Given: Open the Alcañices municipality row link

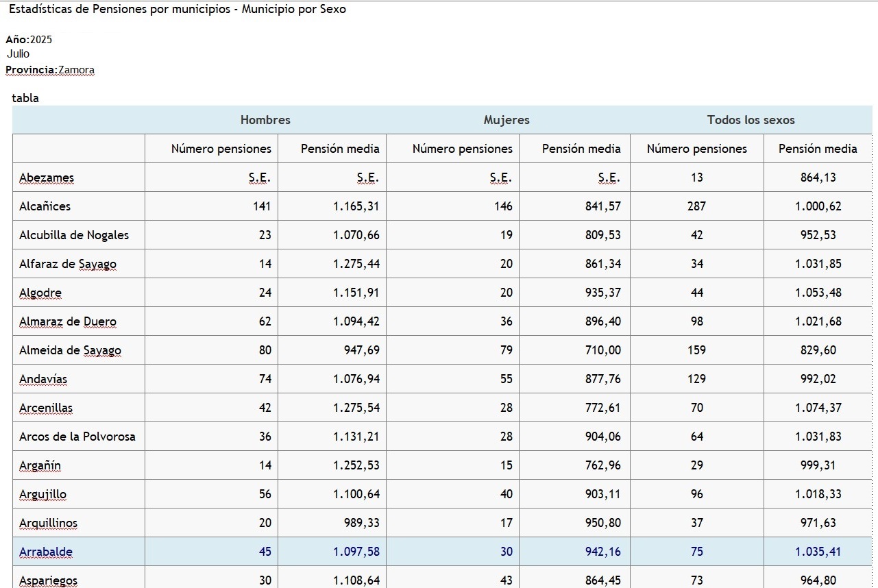Looking at the screenshot, I should click(x=45, y=206).
